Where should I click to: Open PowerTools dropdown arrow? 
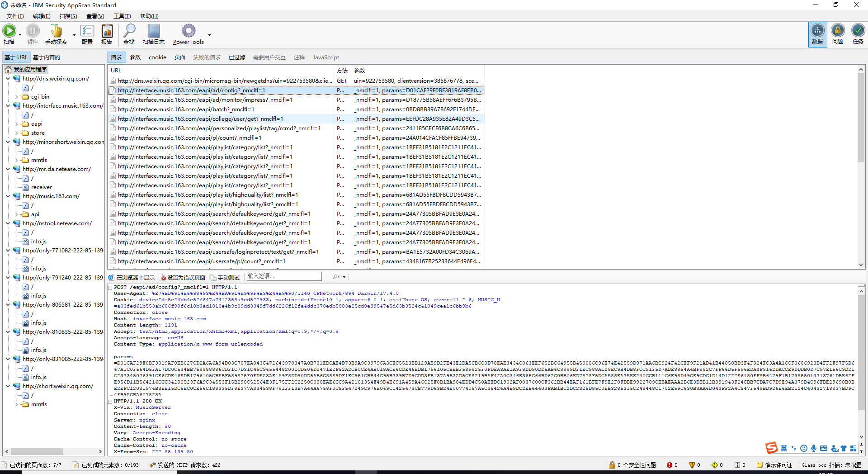tap(209, 35)
